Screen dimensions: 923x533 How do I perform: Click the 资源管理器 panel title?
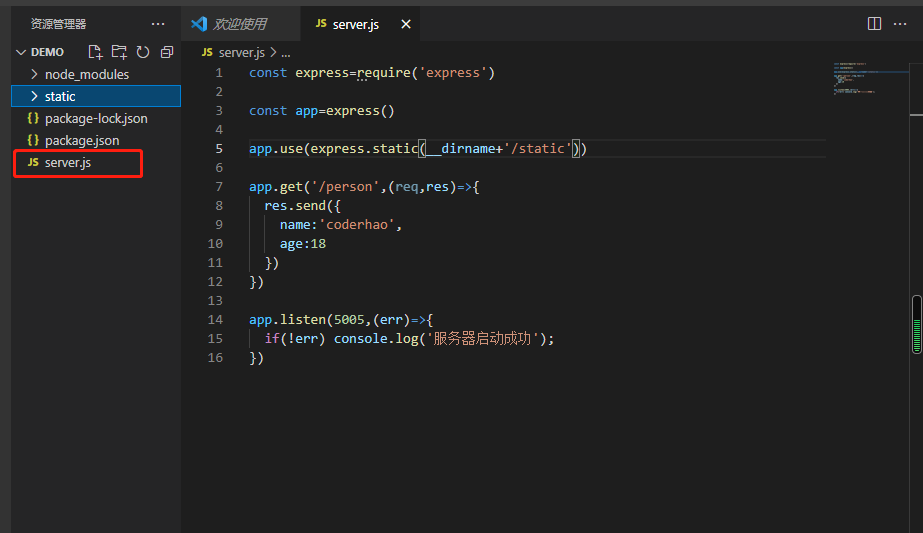point(58,24)
